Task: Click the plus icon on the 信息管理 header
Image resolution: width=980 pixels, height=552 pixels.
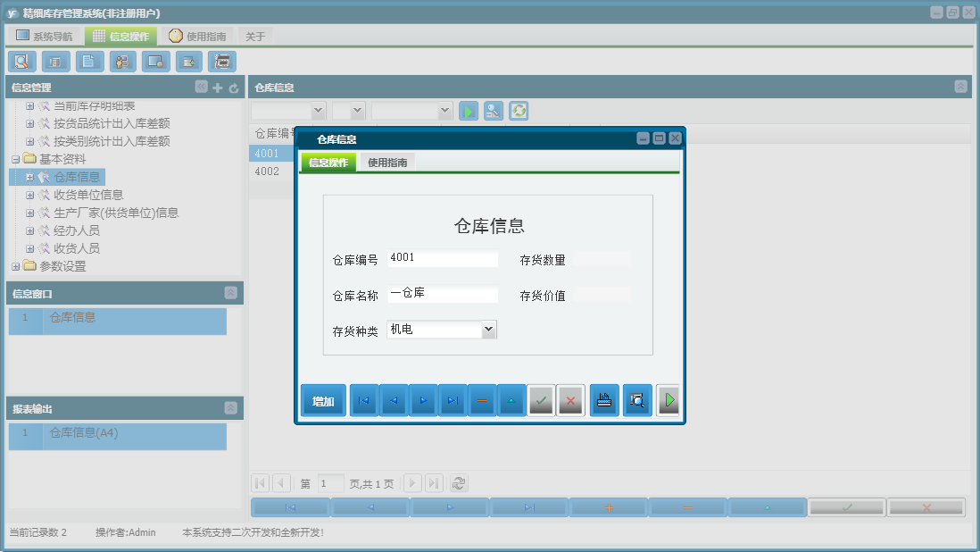Action: click(x=217, y=87)
